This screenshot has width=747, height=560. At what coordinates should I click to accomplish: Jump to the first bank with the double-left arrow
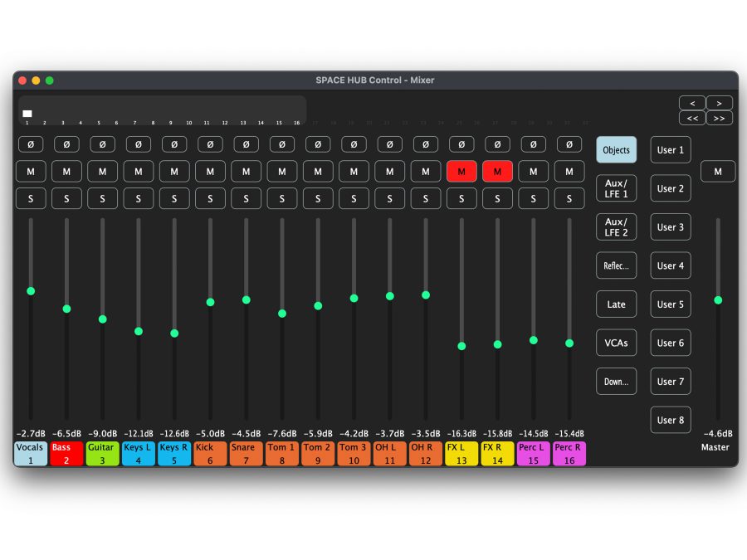[692, 118]
